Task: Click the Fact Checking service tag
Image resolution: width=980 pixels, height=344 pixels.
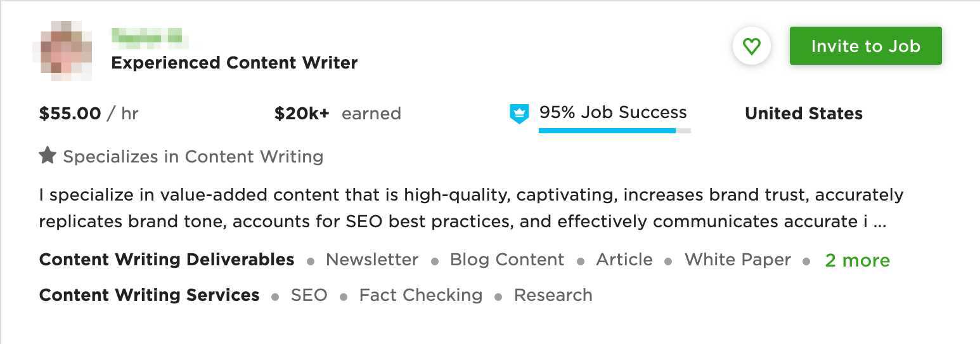Action: coord(421,295)
